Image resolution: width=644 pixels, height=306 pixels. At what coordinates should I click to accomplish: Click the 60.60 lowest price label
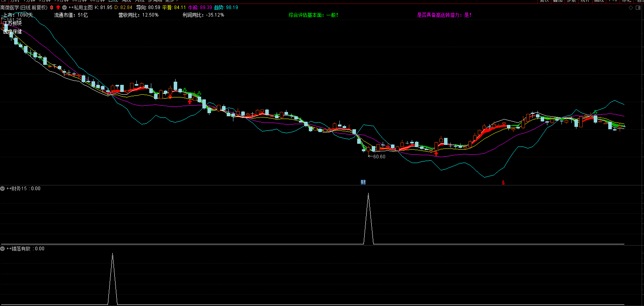point(379,157)
